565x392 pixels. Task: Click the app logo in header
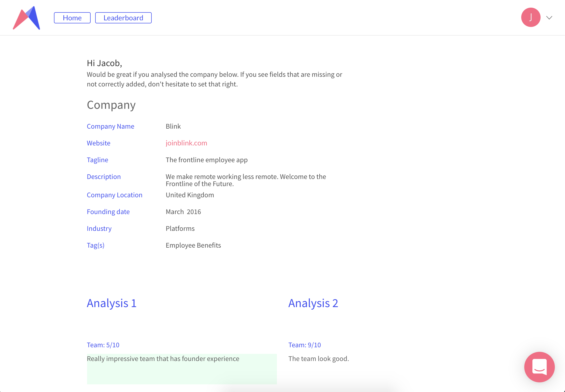pyautogui.click(x=26, y=18)
